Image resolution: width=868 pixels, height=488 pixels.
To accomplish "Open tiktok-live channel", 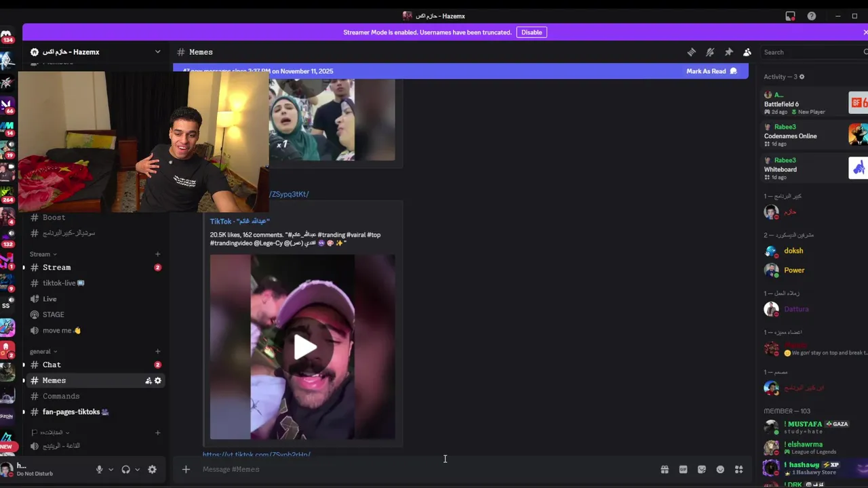I will pos(95,283).
